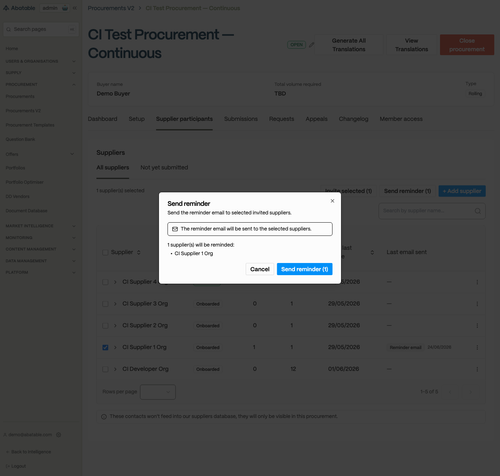Collapse the sidebar with the double-chevron icon

click(x=75, y=8)
